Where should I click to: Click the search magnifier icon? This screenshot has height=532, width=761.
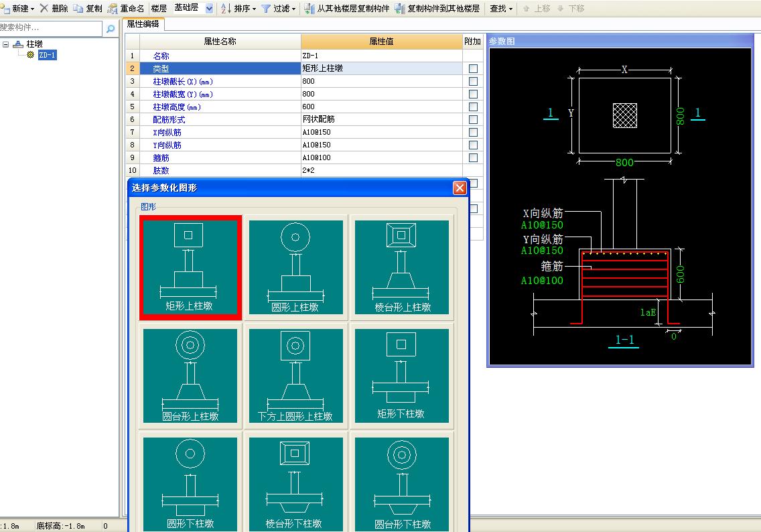111,29
